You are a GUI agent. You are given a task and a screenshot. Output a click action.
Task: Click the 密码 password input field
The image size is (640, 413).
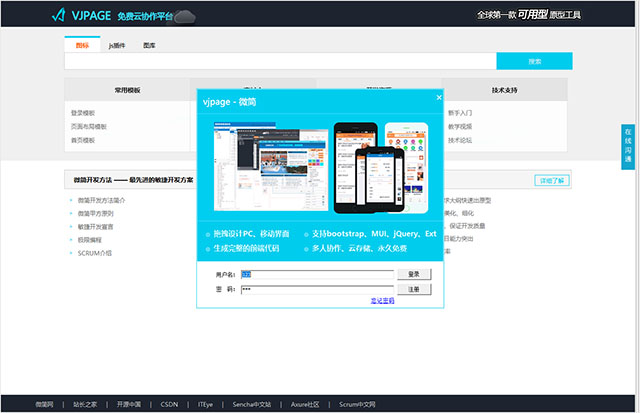tap(317, 289)
